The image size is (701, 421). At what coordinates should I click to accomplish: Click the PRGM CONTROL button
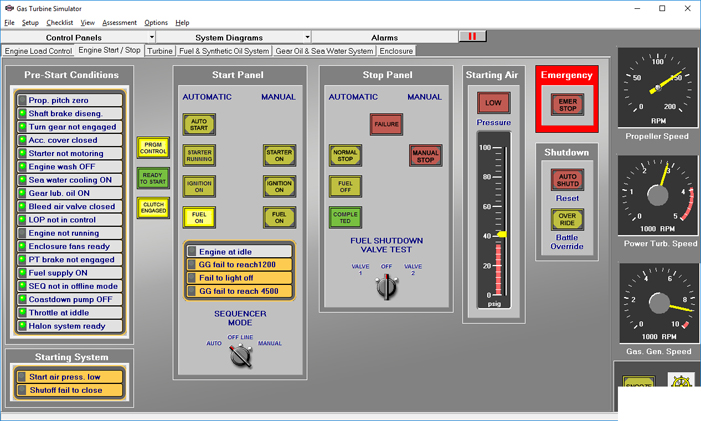[153, 148]
